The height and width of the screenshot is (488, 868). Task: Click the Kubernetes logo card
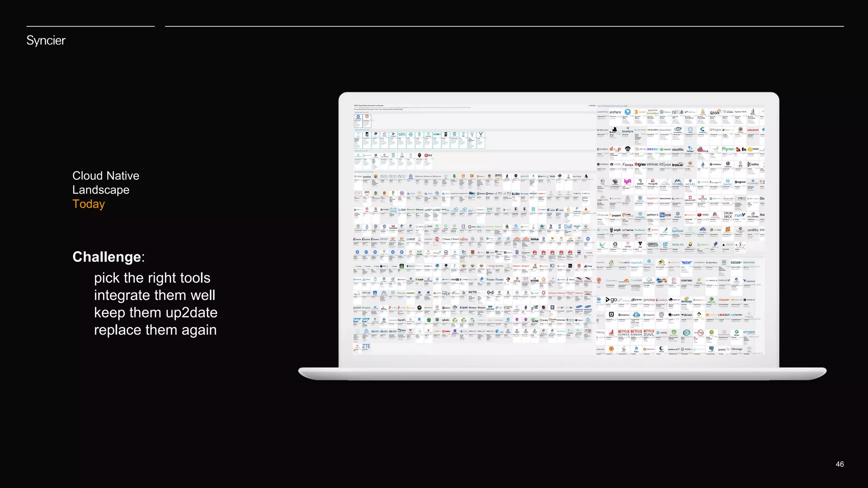(358, 120)
